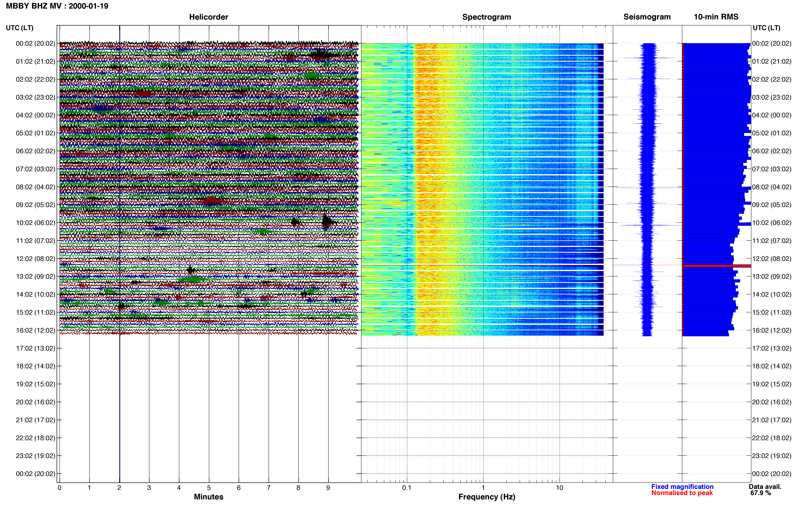
Task: Click Helicorder-side time label '19:02 (15:02)'
Action: point(36,384)
